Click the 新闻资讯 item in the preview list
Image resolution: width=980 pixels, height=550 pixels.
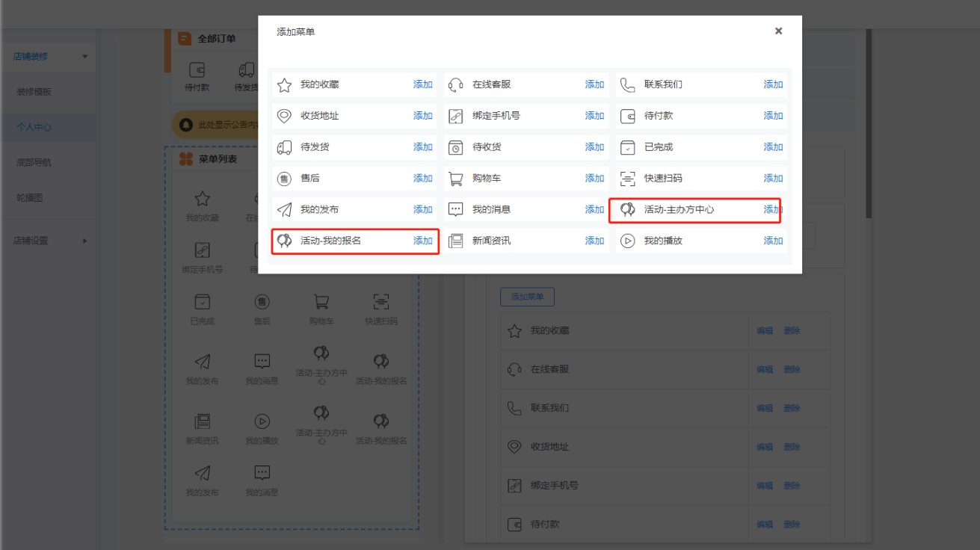(x=202, y=430)
